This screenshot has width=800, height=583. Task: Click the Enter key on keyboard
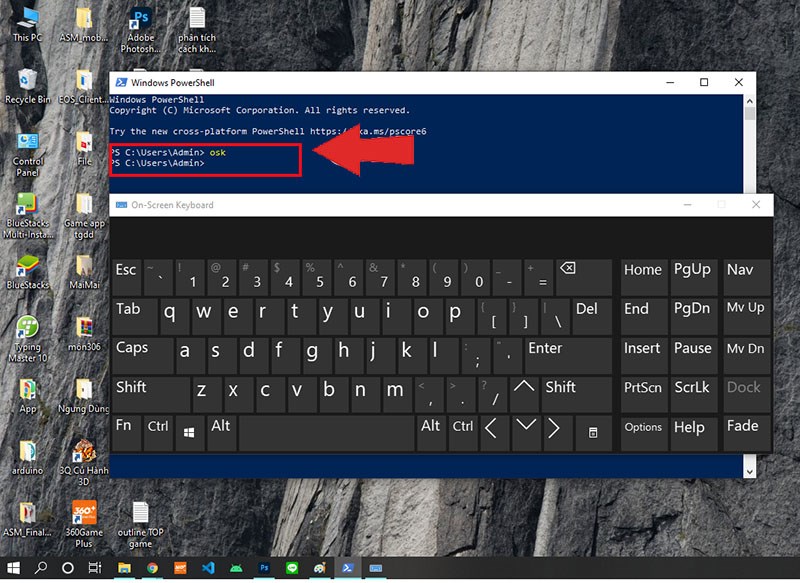tap(568, 356)
